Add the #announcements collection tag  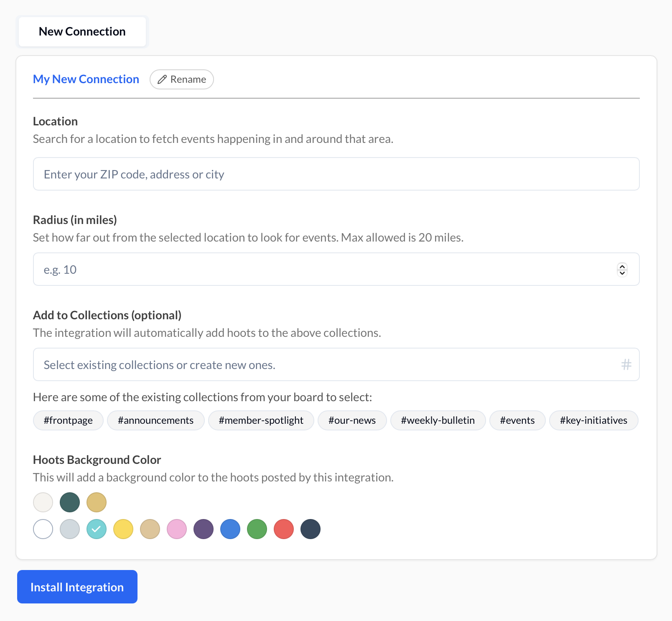[155, 420]
